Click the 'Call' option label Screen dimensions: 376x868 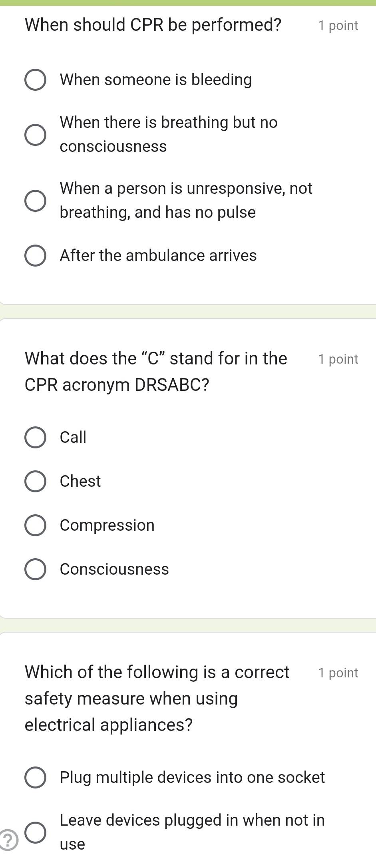click(73, 438)
